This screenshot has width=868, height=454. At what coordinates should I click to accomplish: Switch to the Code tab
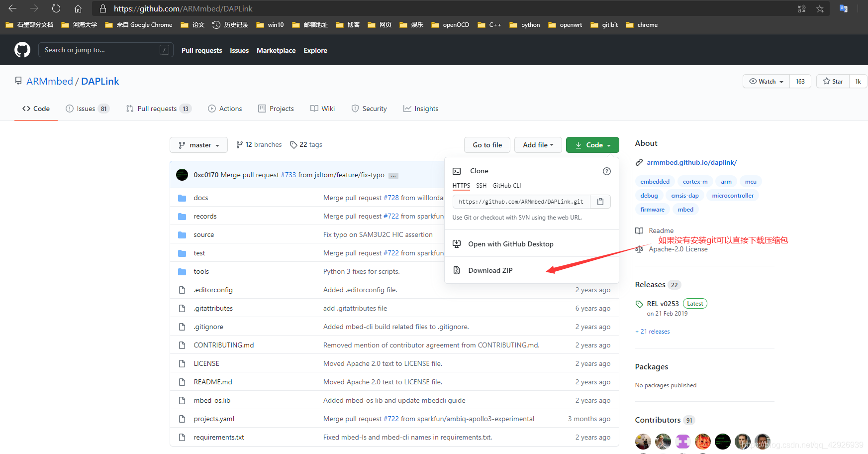[36, 109]
